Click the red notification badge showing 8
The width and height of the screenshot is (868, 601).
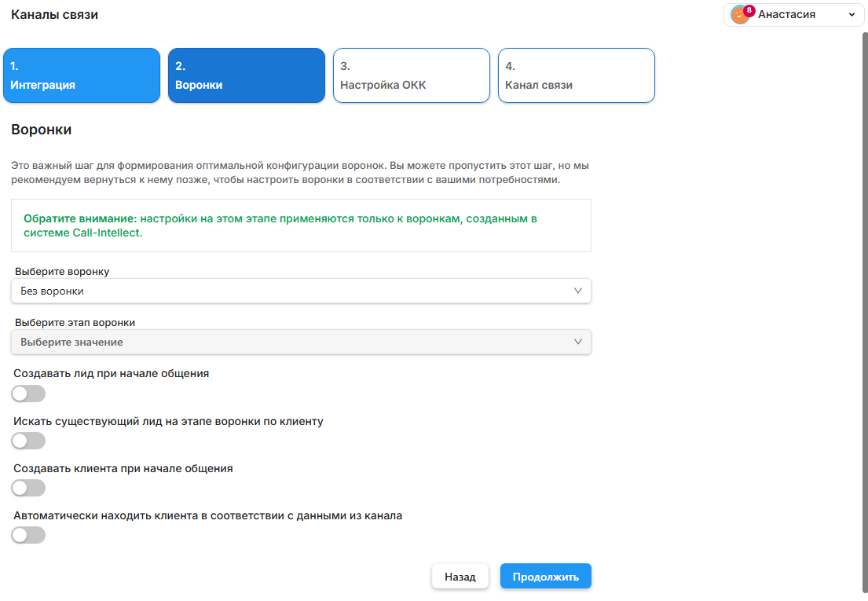[749, 10]
